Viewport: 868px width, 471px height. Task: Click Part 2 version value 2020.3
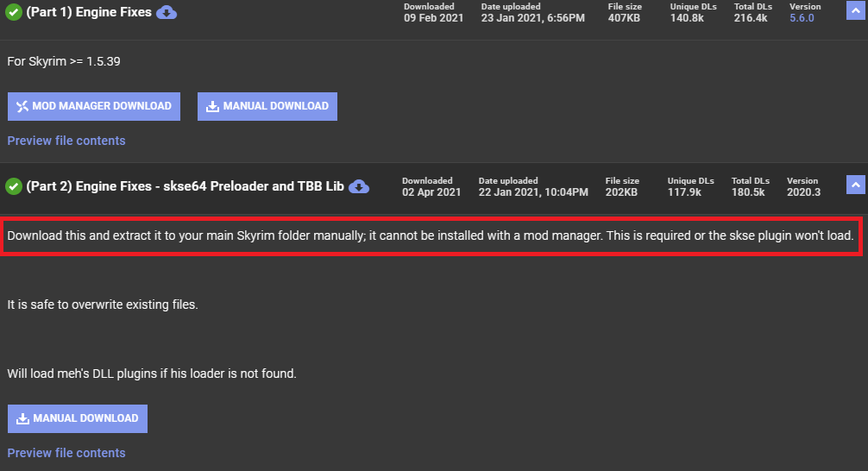pos(804,192)
